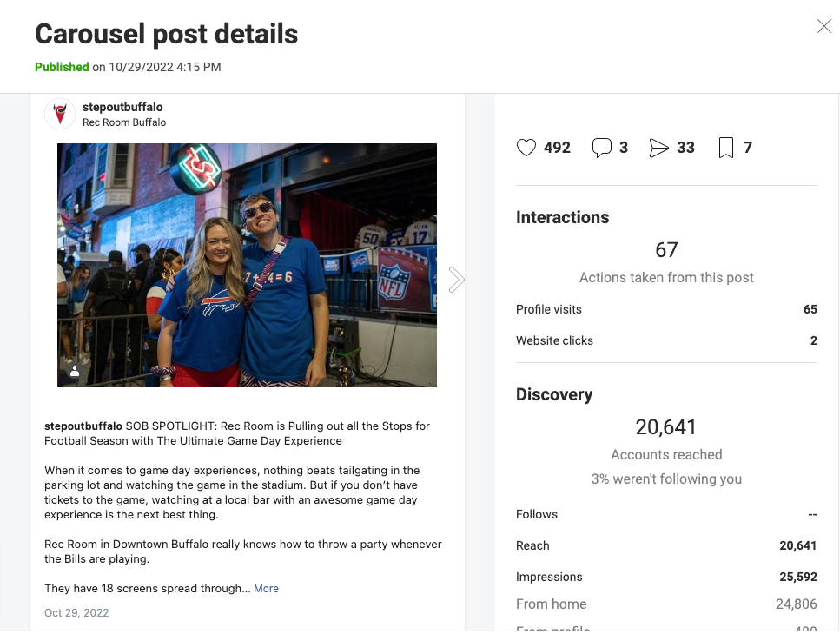Click the Interactions heading
Viewport: 840px width, 634px height.
(563, 217)
